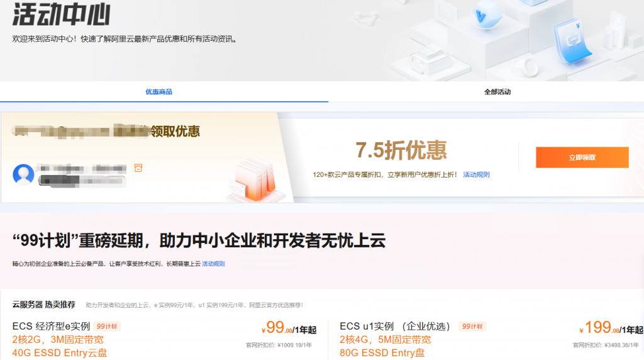
Task: Click the ECS u1实例 (企业优选) title
Action: click(x=395, y=326)
